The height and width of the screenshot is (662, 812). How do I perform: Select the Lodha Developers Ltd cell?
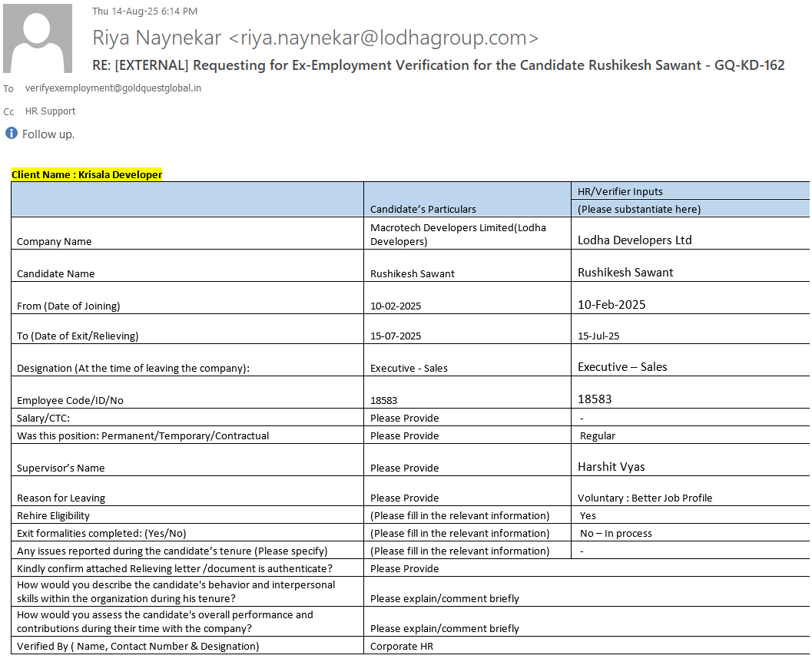635,240
